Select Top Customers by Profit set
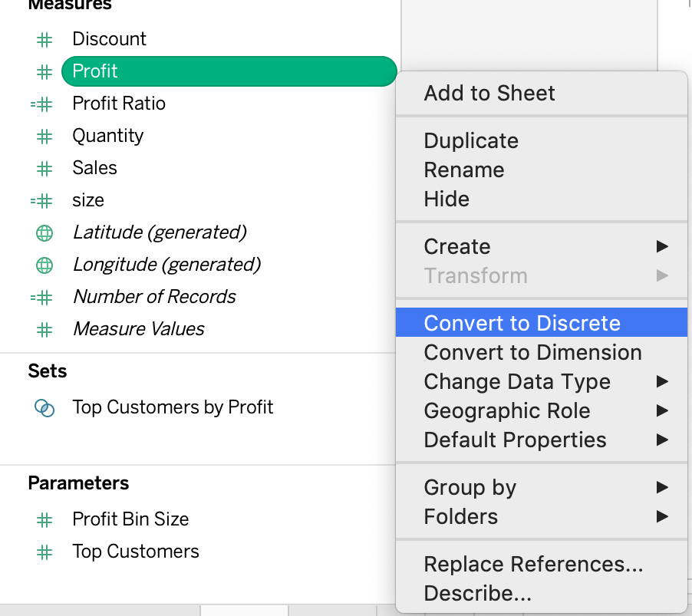Image resolution: width=692 pixels, height=616 pixels. coord(173,407)
